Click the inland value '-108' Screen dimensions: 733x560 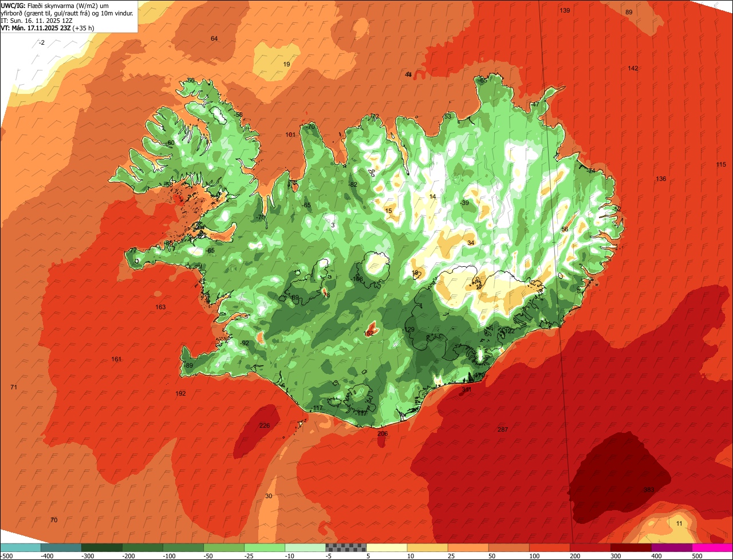357,279
